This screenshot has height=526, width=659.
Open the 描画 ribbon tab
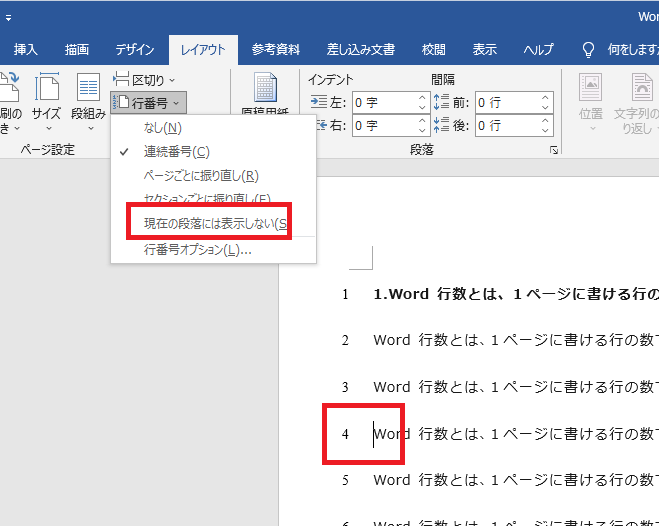[x=76, y=50]
